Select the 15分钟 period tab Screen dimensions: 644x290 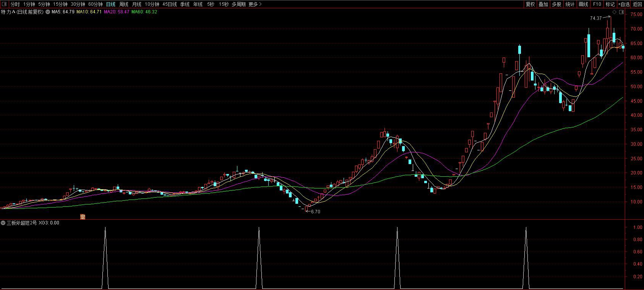[x=60, y=4]
